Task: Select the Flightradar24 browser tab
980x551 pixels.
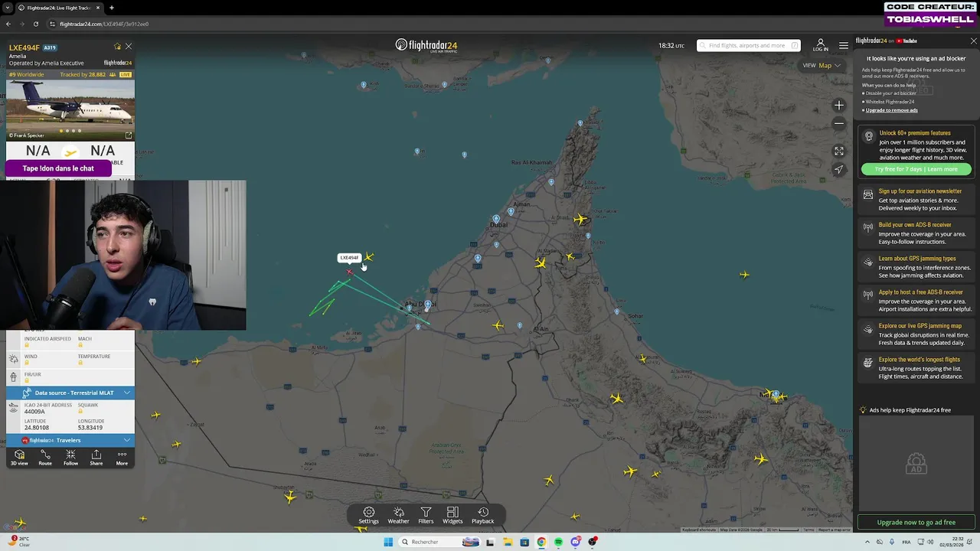Action: tap(59, 8)
